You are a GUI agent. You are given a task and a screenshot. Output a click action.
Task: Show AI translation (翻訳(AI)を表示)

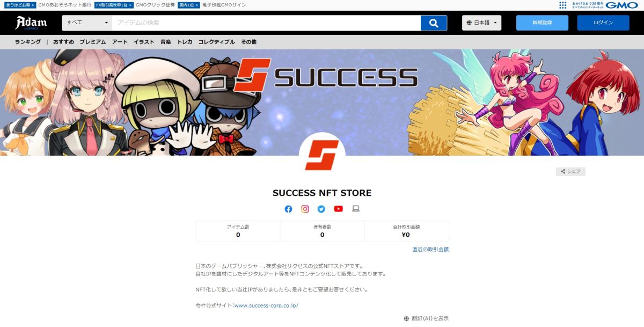tap(426, 318)
